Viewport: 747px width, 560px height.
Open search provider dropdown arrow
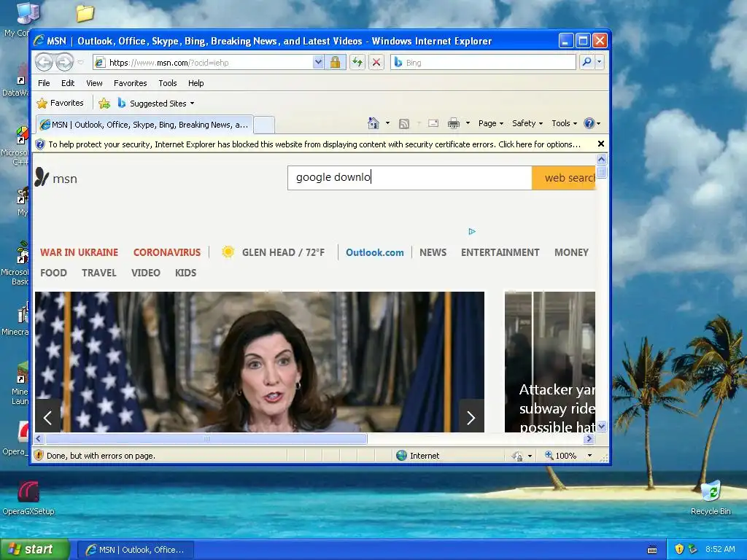(600, 63)
